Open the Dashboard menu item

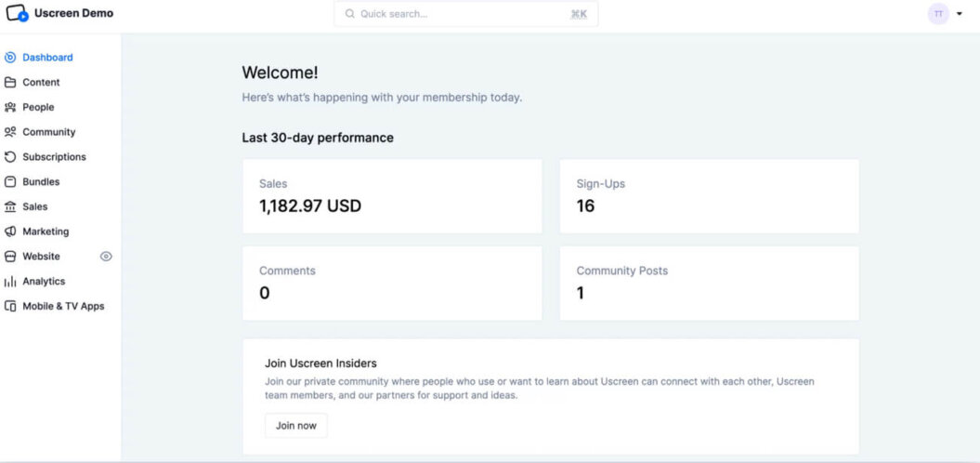tap(47, 58)
